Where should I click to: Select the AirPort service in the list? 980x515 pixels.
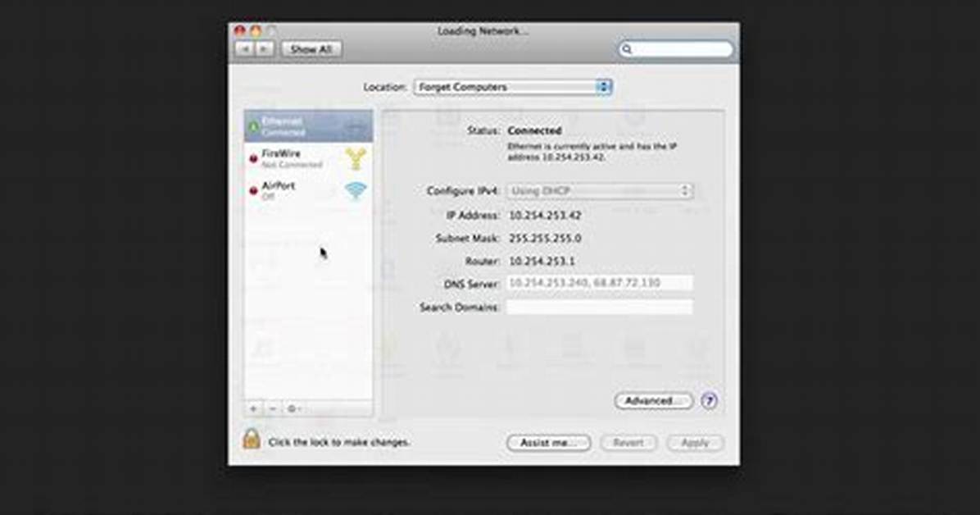tap(309, 191)
